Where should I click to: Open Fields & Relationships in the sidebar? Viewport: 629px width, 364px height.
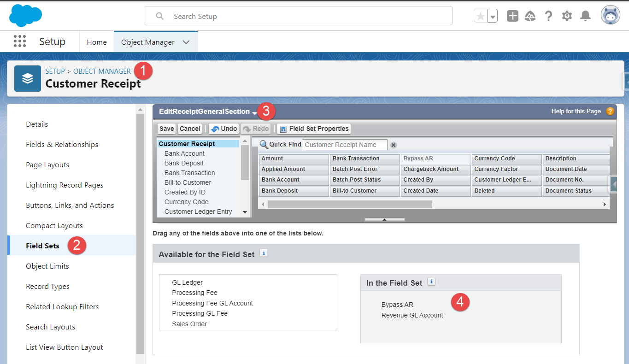[62, 144]
